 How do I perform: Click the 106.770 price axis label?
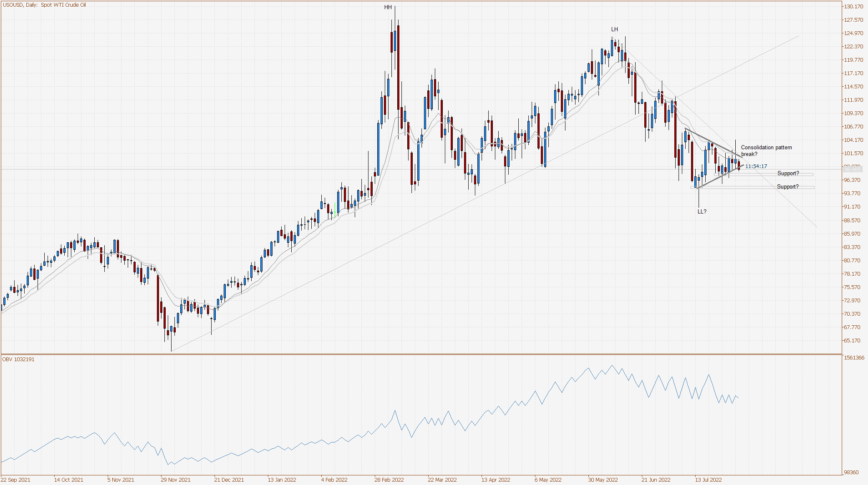click(x=853, y=126)
